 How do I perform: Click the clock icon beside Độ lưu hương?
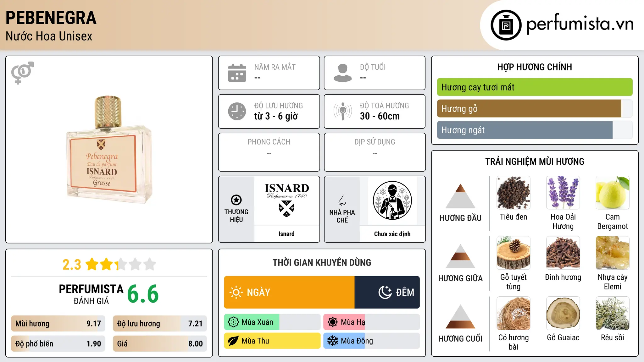pos(237,111)
